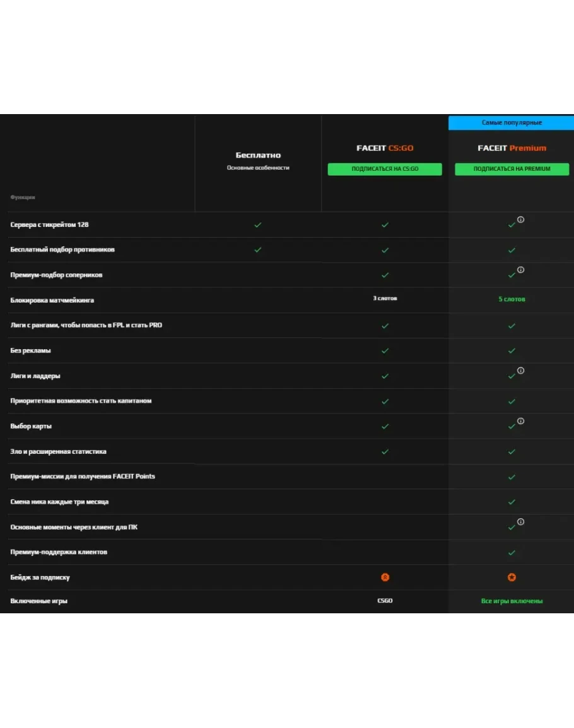The image size is (574, 728).
Task: Click the 'Подписаться на CS:GO' button
Action: coord(385,169)
